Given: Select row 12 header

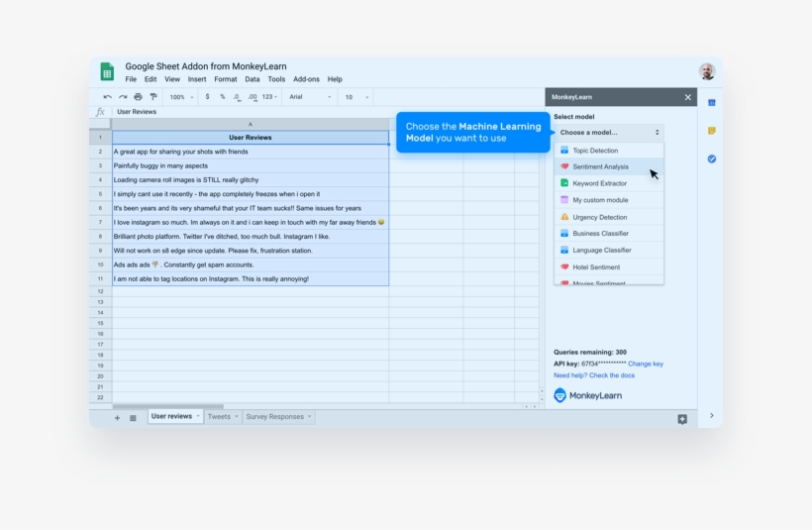Looking at the screenshot, I should 100,291.
